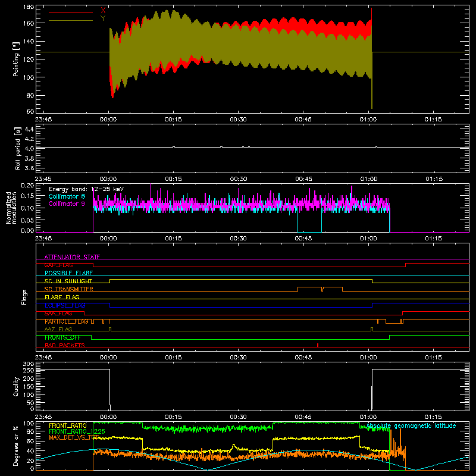The width and height of the screenshot is (476, 476).
Task: Click the 4.4 tick on Roll period axis
Action: coord(29,129)
